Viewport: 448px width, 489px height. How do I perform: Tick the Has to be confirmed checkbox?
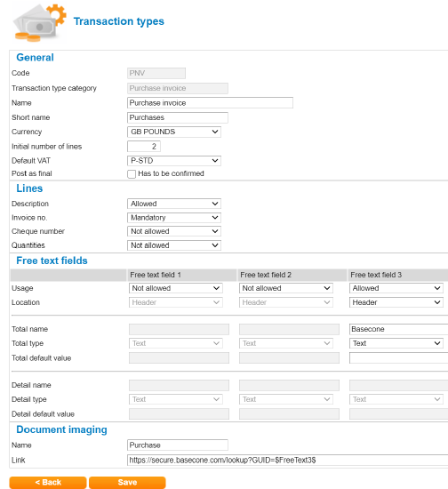click(132, 173)
